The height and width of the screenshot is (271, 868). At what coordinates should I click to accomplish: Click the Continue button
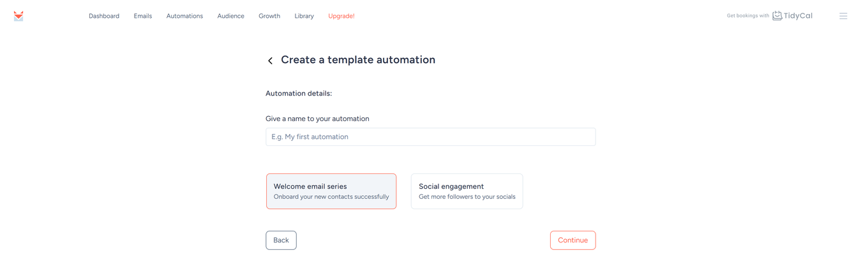pyautogui.click(x=572, y=240)
